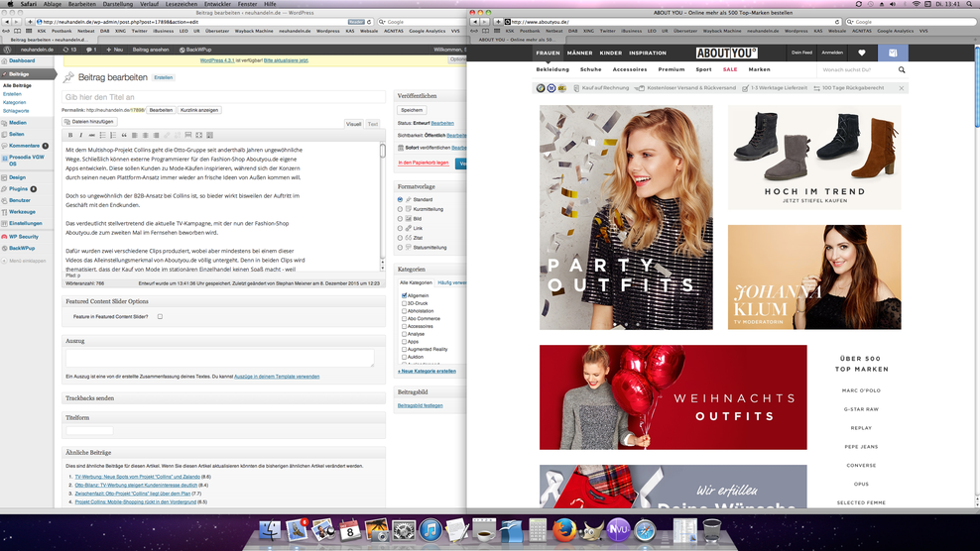Select the Statusmitteilung post format
The image size is (980, 551).
400,248
